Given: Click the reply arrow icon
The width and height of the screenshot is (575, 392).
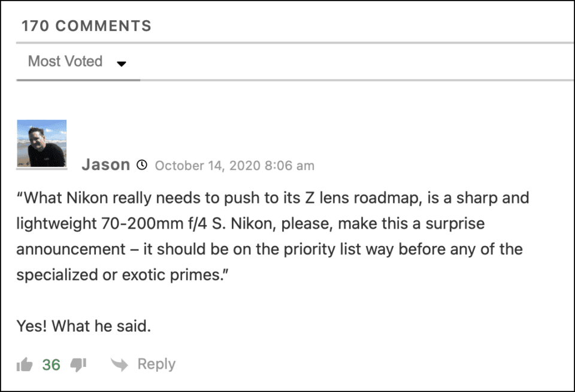Looking at the screenshot, I should click(120, 364).
